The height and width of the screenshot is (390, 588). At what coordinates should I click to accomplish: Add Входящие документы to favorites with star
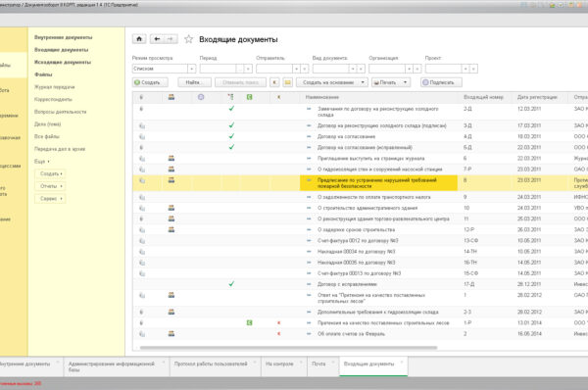(x=188, y=39)
